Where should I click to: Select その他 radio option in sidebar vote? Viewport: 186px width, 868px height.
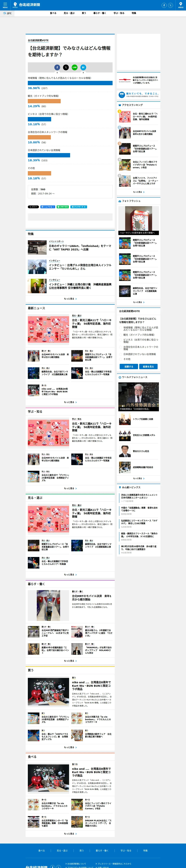coord(121,359)
